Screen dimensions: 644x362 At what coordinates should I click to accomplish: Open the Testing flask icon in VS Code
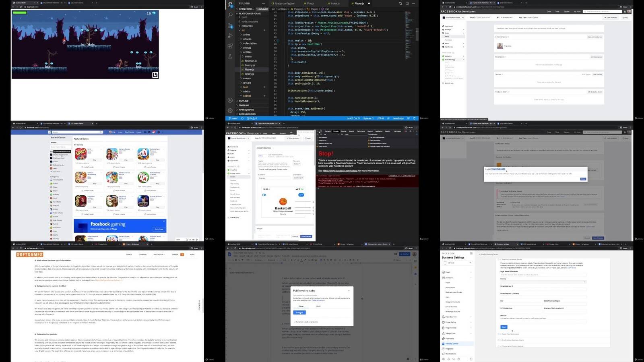tap(230, 57)
